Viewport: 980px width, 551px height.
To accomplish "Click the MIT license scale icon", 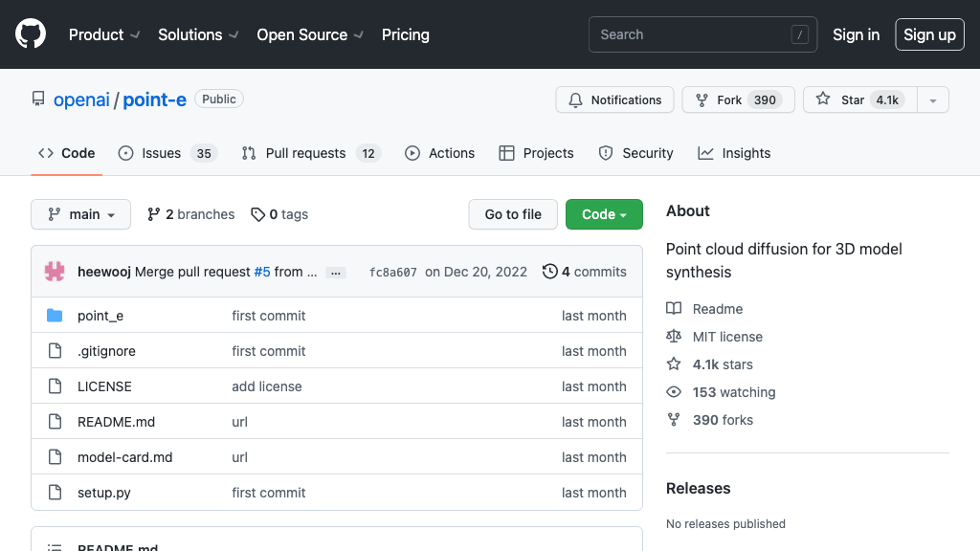I will tap(674, 337).
